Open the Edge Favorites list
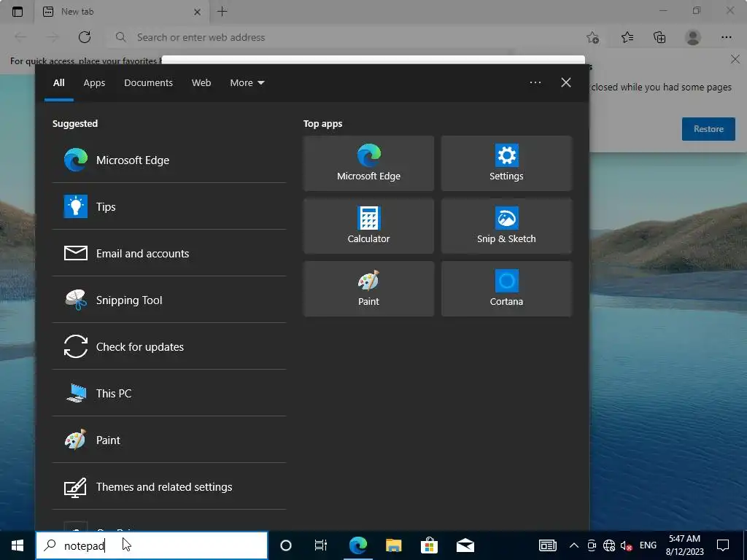This screenshot has width=747, height=560. point(627,37)
